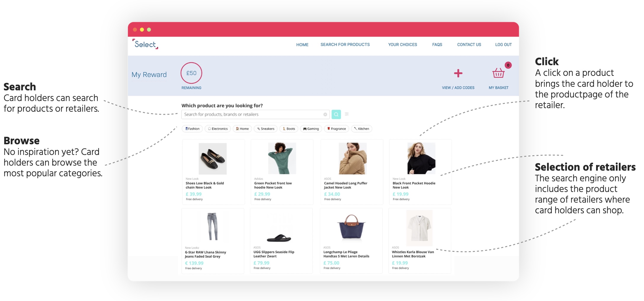The width and height of the screenshot is (644, 301).
Task: Open the Longchamp navy bag image
Action: point(351,227)
